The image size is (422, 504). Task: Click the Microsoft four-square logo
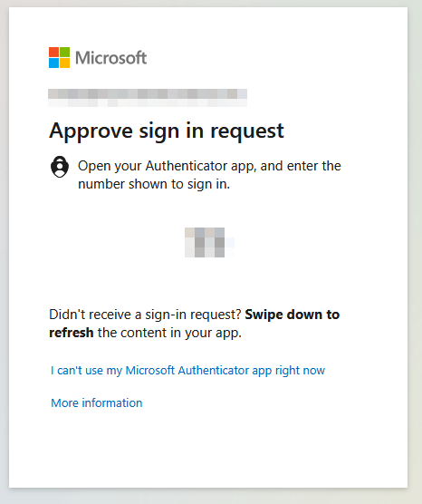tap(59, 57)
